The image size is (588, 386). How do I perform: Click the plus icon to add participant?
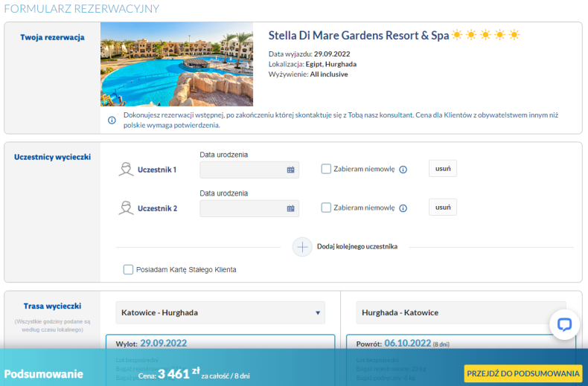(302, 247)
